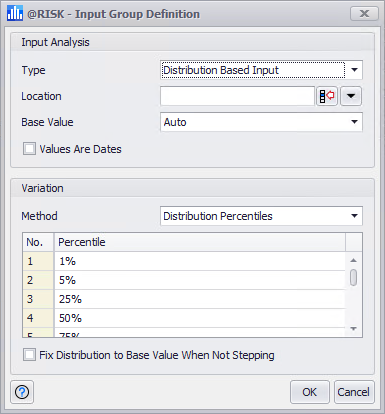
Task: Click the percentile list scrollbar thumb
Action: tap(354, 277)
